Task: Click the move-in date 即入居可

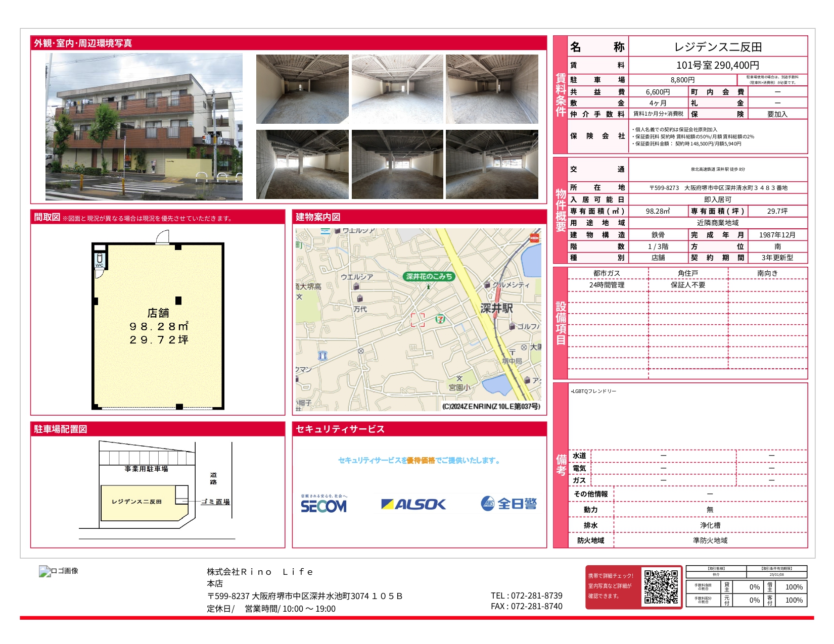Action: 718,200
